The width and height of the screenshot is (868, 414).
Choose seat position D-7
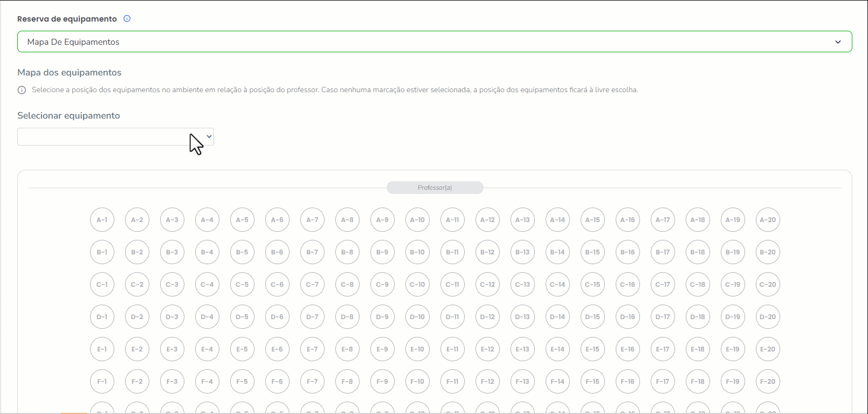312,317
